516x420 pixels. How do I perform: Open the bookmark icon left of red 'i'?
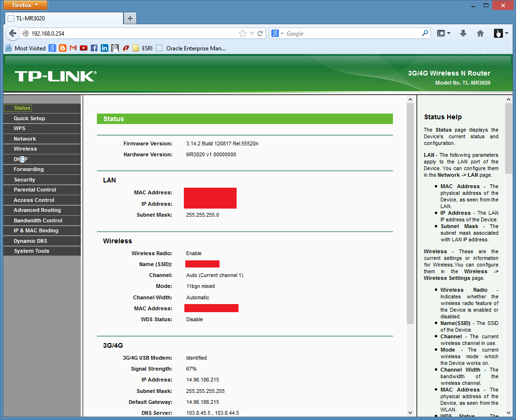115,48
